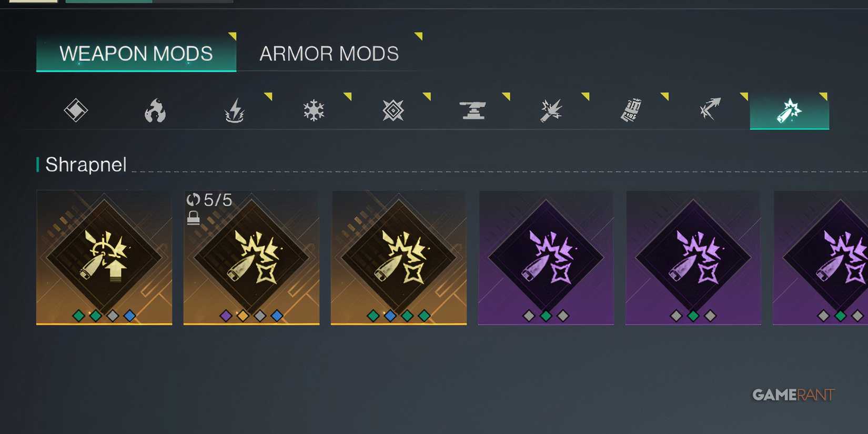Image resolution: width=868 pixels, height=434 pixels.
Task: Pick the Bounce arrow category icon
Action: (710, 109)
